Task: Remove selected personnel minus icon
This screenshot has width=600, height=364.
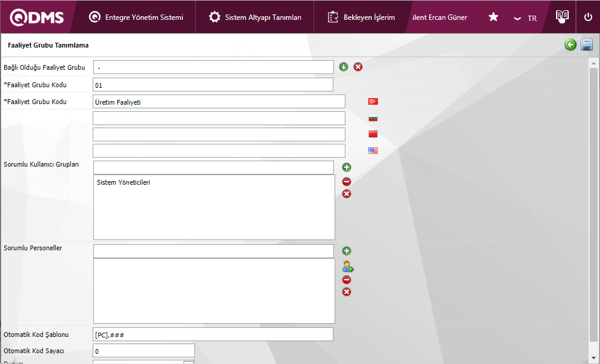Action: tap(346, 280)
